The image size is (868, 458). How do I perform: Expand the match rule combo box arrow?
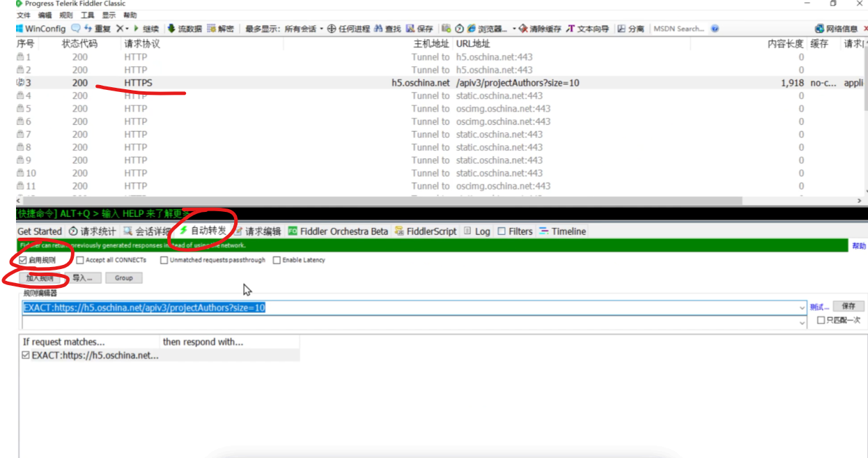click(803, 307)
